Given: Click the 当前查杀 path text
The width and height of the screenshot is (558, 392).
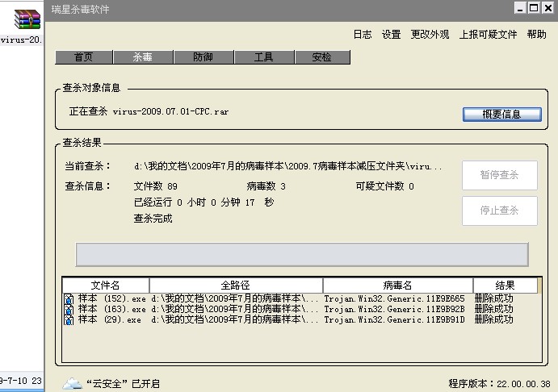Looking at the screenshot, I should [x=288, y=166].
